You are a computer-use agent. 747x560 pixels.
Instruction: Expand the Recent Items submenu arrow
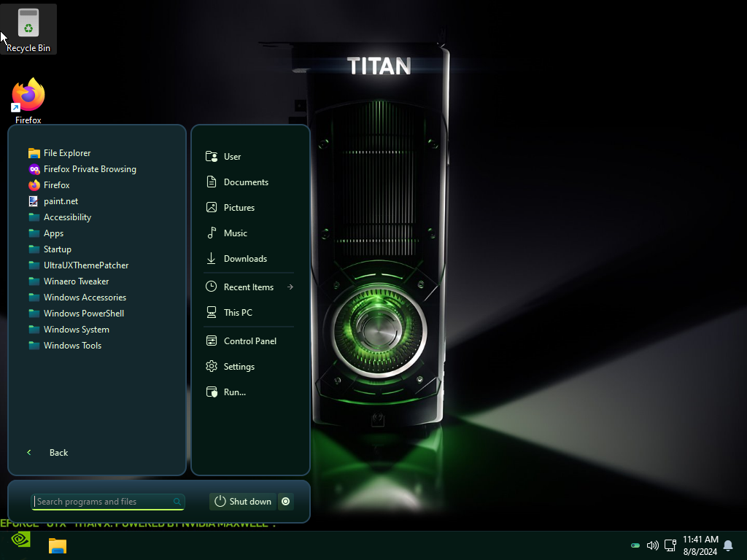click(x=290, y=287)
